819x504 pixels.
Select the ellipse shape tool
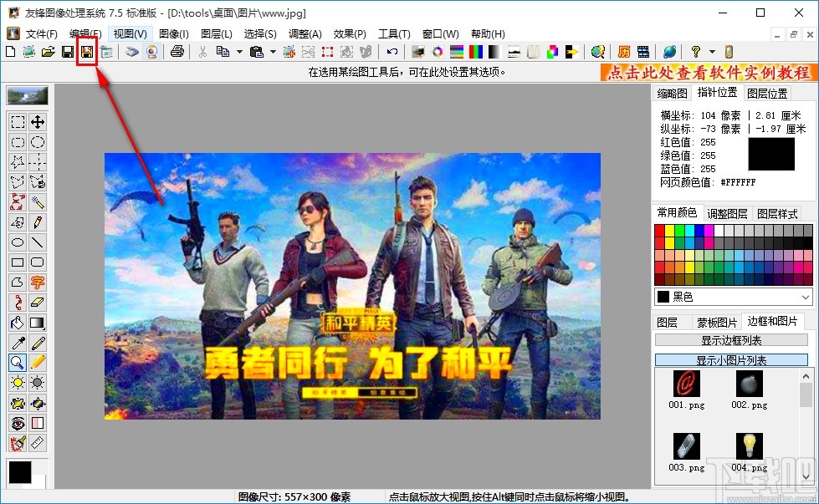(18, 242)
